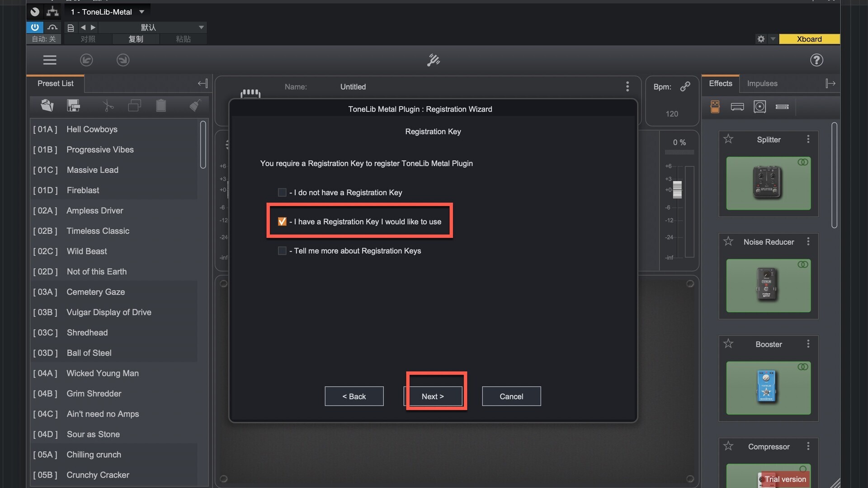Expand the dropdown arrow beside gear
Viewport: 868px width, 488px height.
[773, 39]
